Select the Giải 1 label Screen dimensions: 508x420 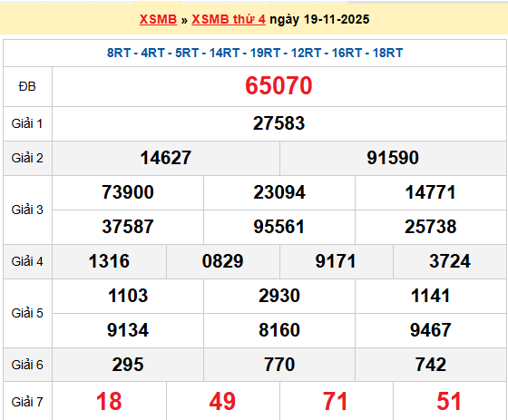[27, 123]
